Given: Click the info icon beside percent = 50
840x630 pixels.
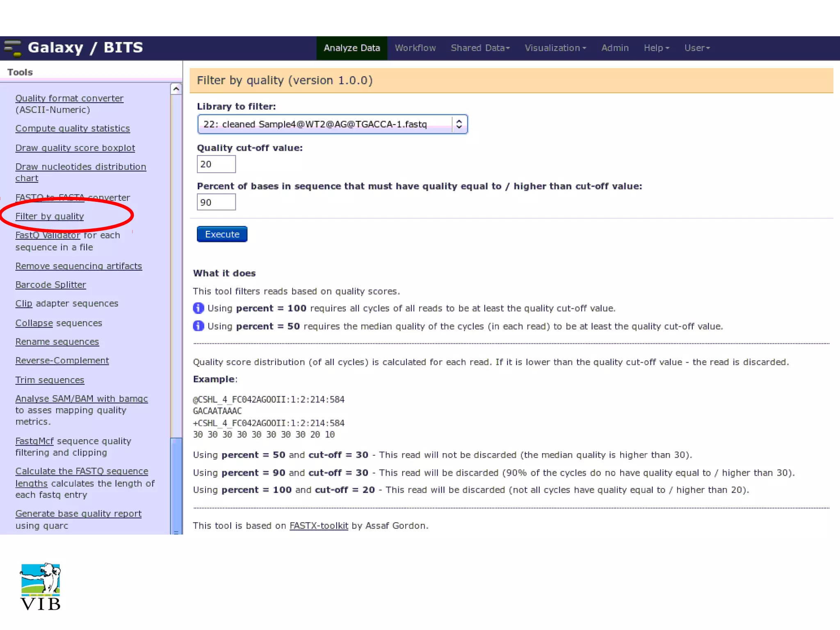Looking at the screenshot, I should [199, 326].
